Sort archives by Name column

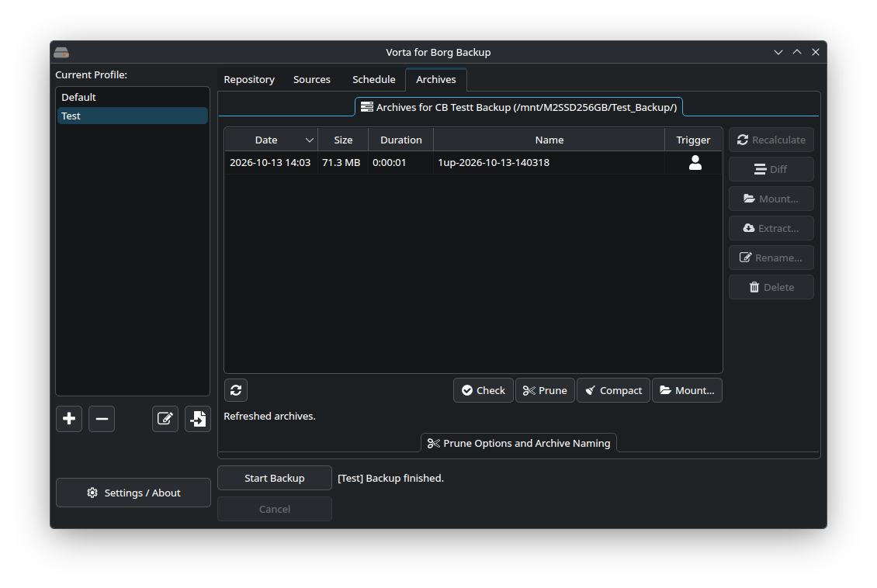(549, 140)
